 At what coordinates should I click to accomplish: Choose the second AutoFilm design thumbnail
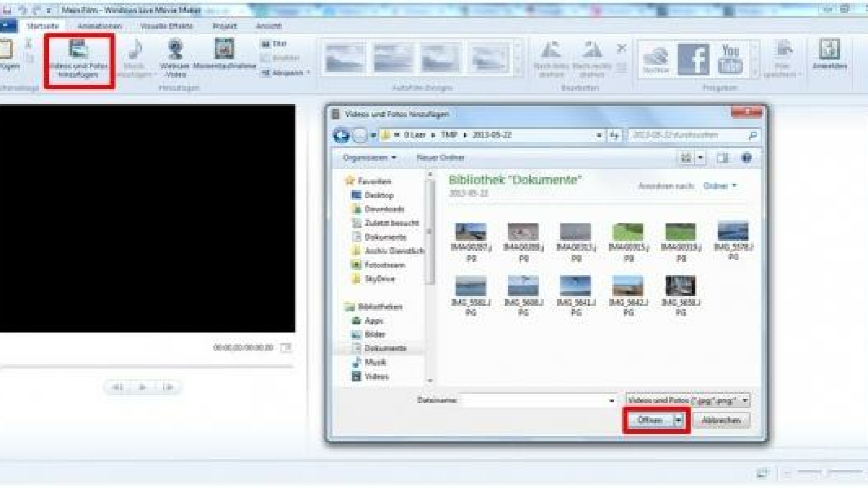[393, 58]
